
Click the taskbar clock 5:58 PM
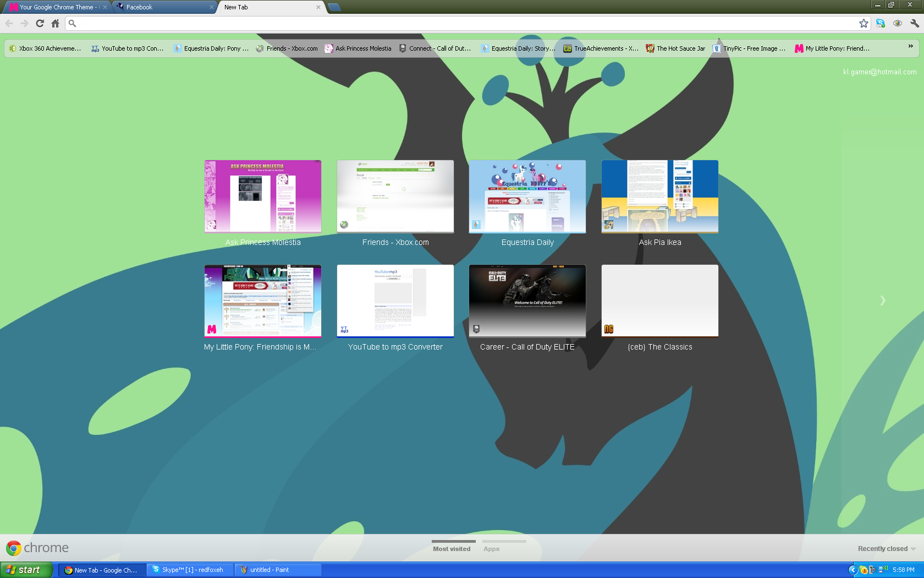pos(904,570)
